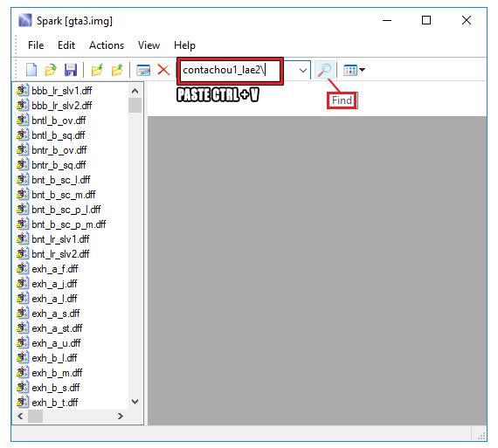Select file bntr_b_sq.dff
Screen dimensions: 498x448
59,165
